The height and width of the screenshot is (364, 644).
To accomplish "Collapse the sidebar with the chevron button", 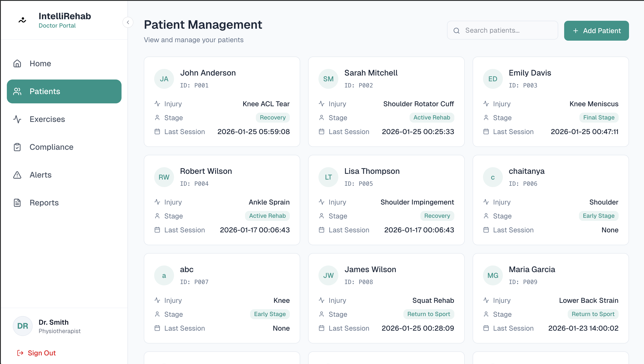I will point(128,22).
